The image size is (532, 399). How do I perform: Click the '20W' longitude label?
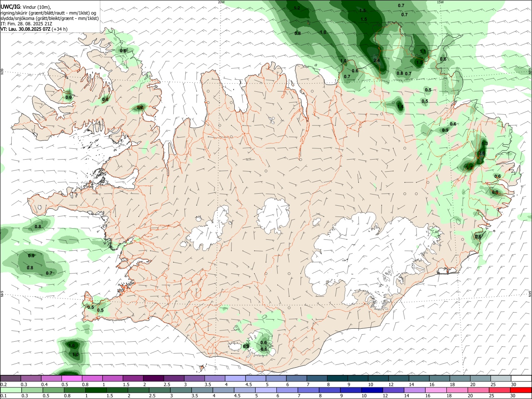221,2
